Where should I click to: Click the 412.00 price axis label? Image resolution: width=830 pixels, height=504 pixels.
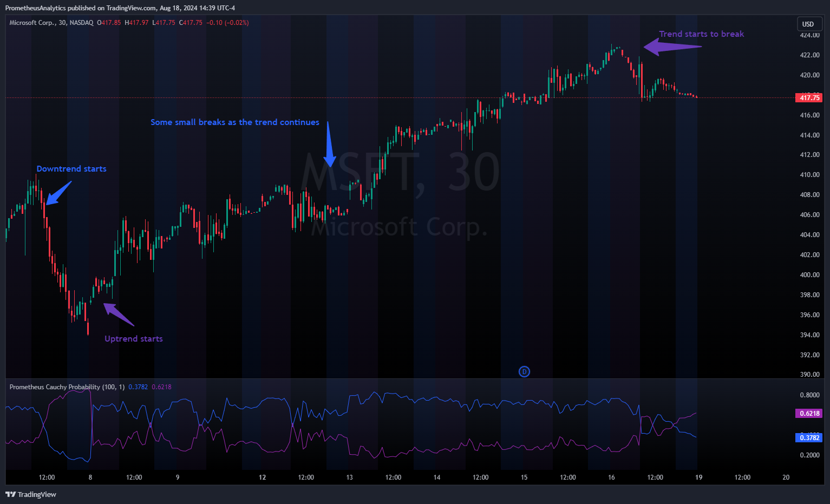click(809, 155)
